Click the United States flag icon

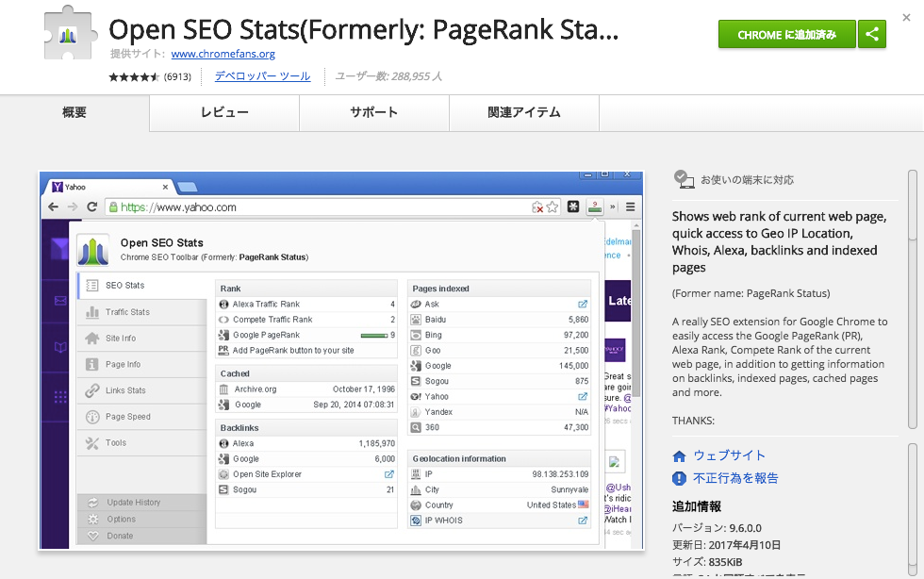[584, 505]
